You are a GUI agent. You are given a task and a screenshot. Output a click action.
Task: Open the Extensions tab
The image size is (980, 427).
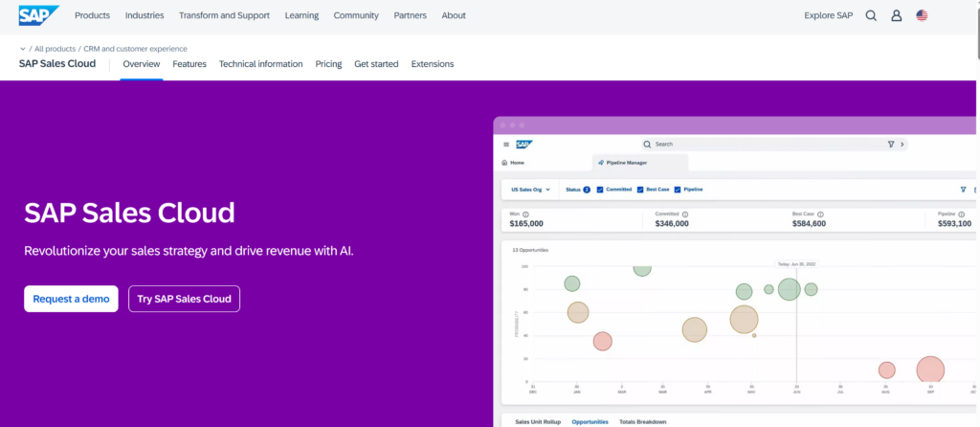433,64
